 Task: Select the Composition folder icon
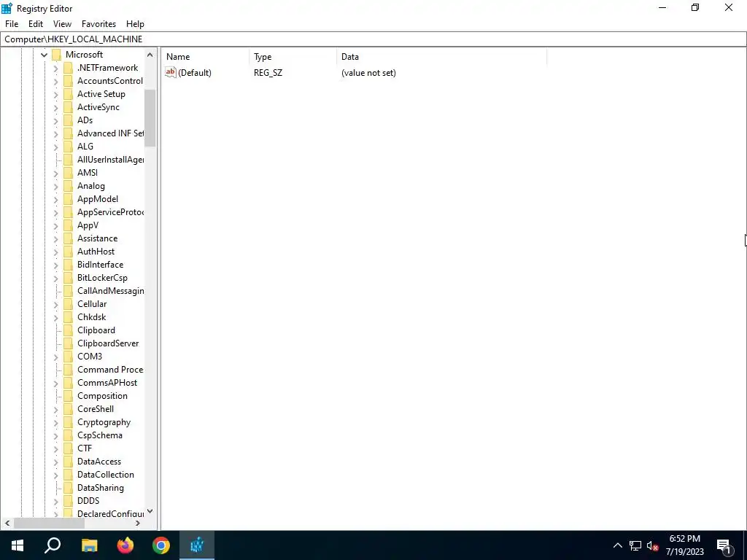click(68, 396)
